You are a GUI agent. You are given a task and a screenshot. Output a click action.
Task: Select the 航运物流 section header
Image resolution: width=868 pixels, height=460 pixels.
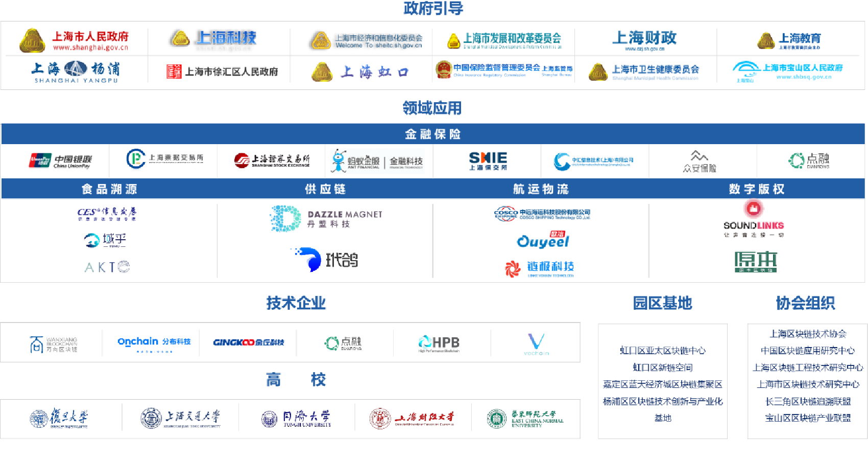coord(541,189)
